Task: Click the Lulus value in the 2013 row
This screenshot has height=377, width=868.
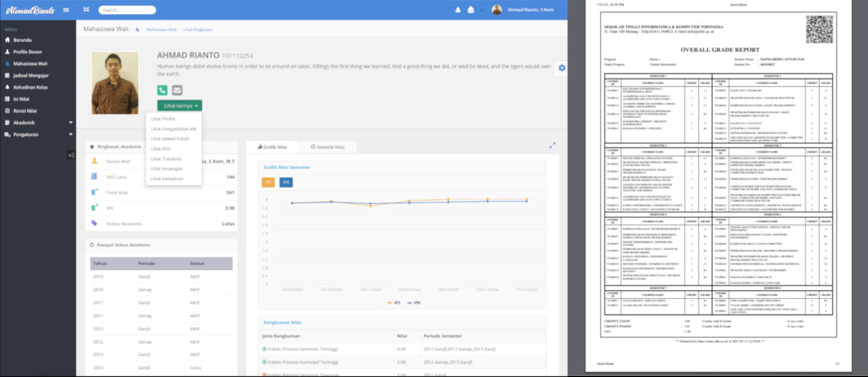Action: [195, 368]
